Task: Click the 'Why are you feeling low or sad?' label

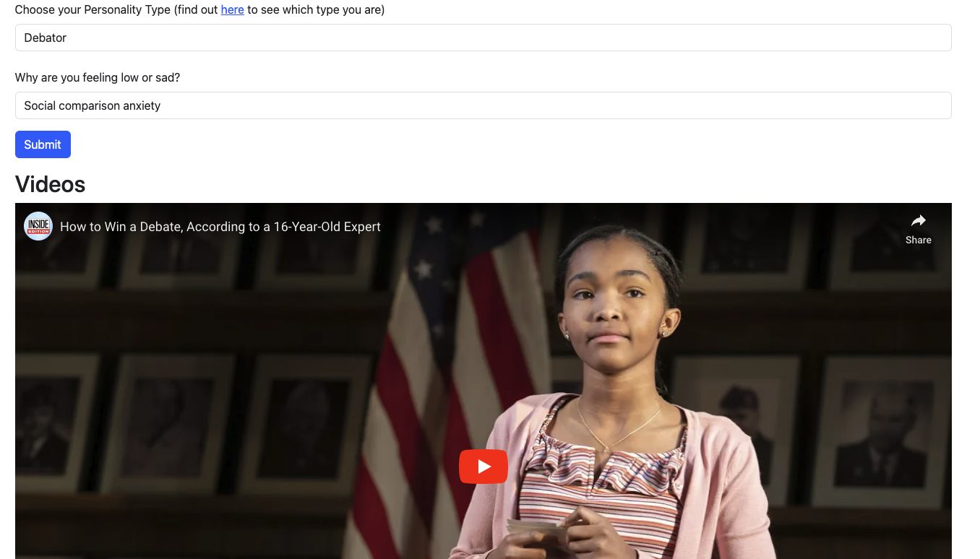Action: (x=98, y=78)
